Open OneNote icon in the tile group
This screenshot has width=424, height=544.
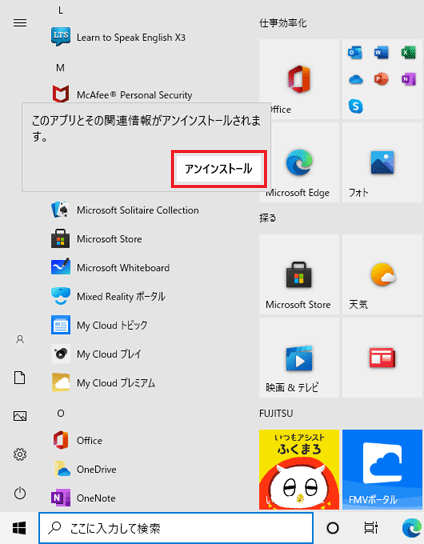pos(408,79)
